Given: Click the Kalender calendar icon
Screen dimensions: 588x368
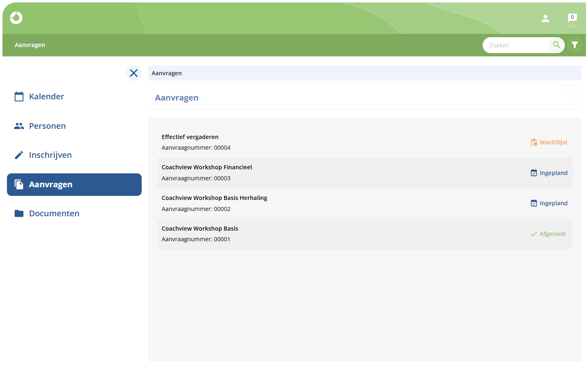Looking at the screenshot, I should pyautogui.click(x=19, y=96).
